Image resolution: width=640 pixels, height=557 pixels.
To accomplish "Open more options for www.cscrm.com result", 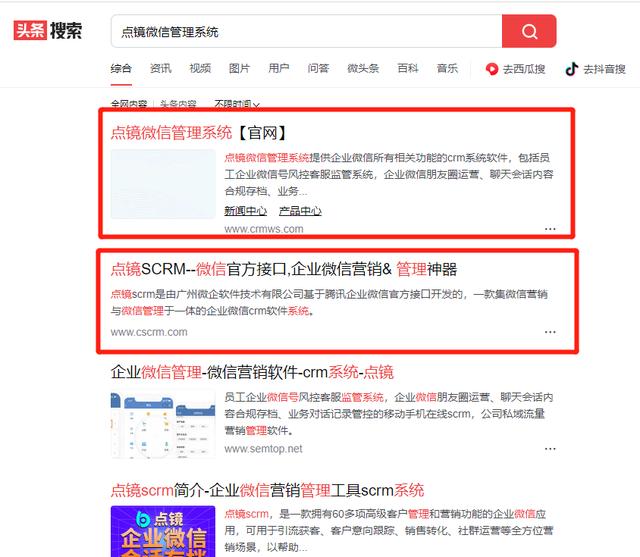I will 550,332.
